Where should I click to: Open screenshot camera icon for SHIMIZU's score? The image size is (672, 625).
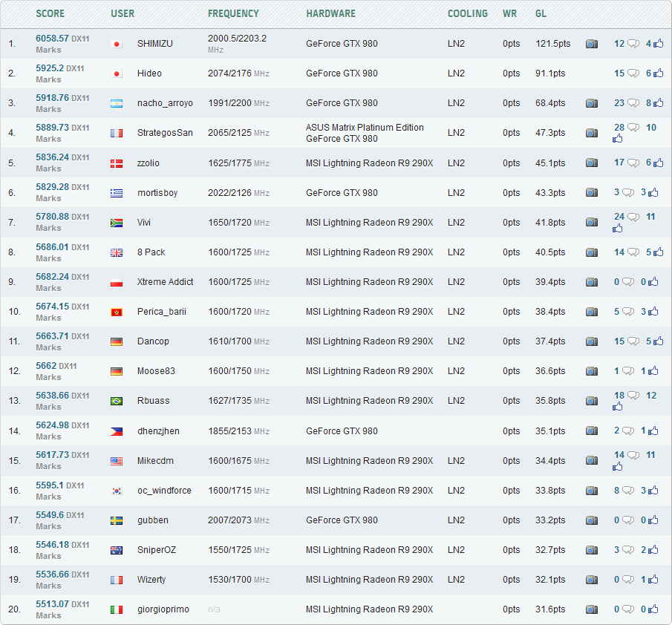[x=591, y=44]
